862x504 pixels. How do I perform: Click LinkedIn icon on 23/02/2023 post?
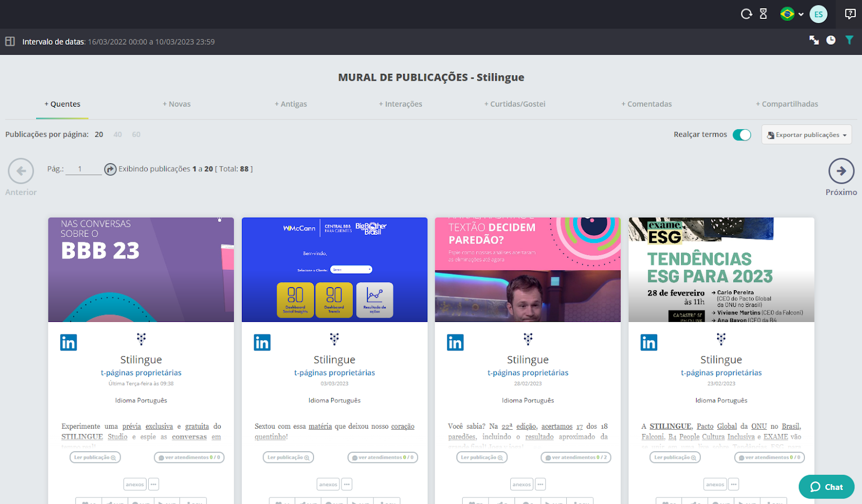649,342
